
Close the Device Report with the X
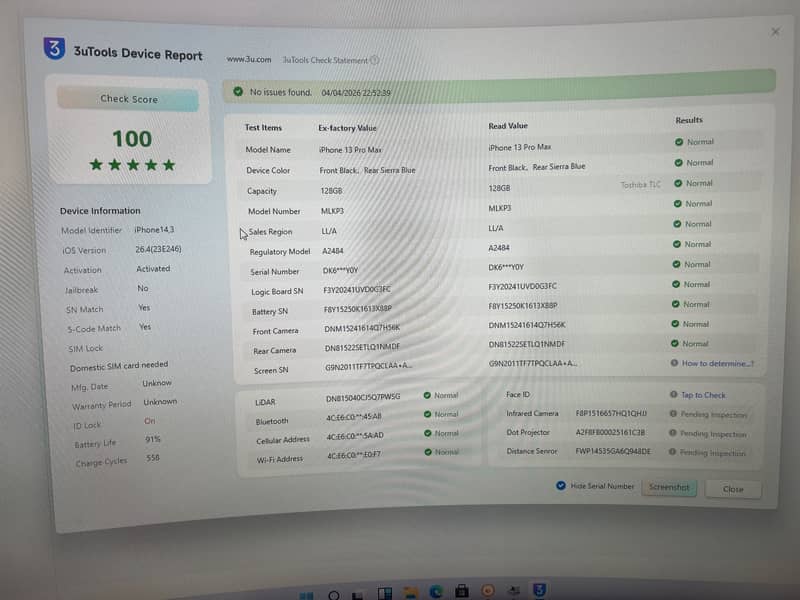776,32
